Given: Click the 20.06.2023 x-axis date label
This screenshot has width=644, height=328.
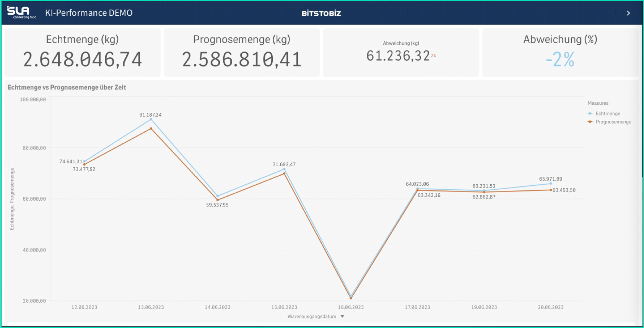Looking at the screenshot, I should coord(550,307).
